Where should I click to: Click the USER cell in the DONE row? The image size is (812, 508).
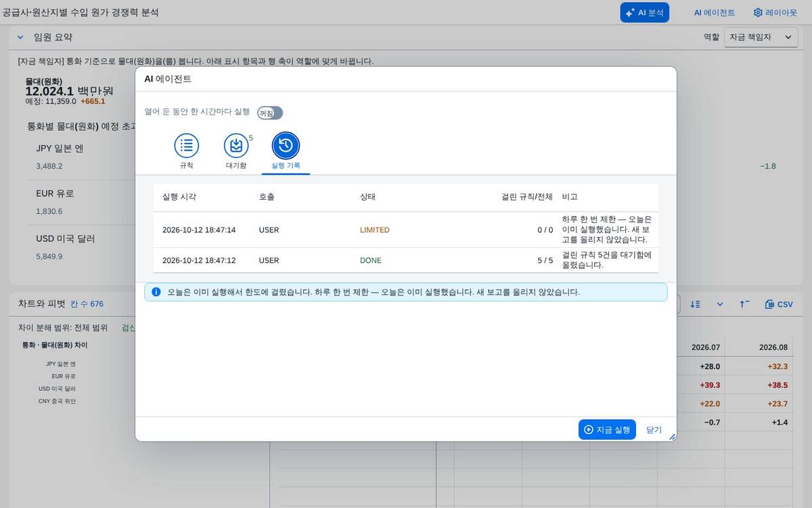(269, 260)
